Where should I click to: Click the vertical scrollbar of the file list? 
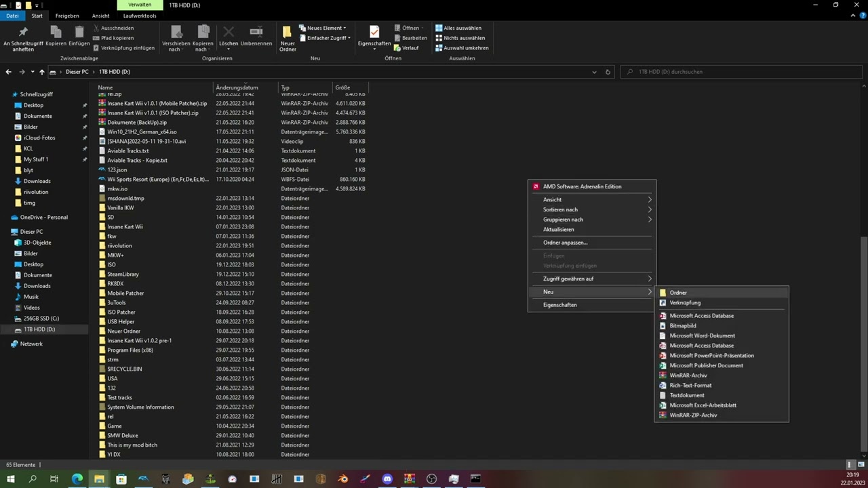click(x=863, y=346)
